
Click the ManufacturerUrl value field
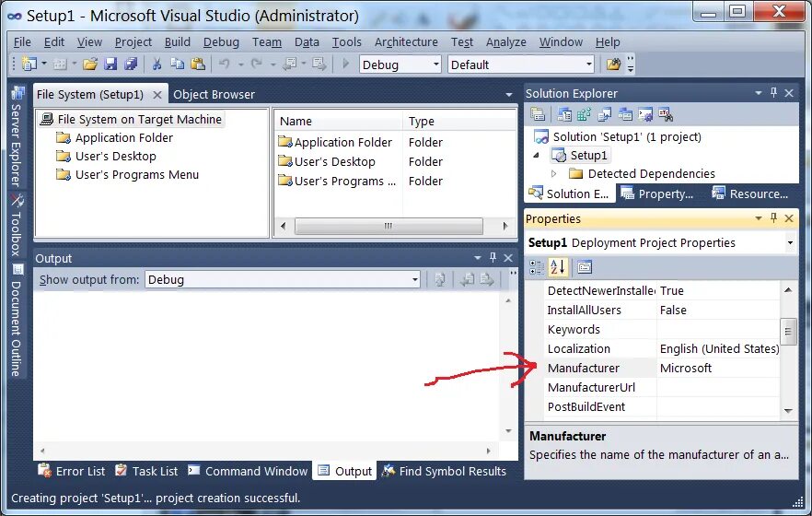[x=718, y=388]
